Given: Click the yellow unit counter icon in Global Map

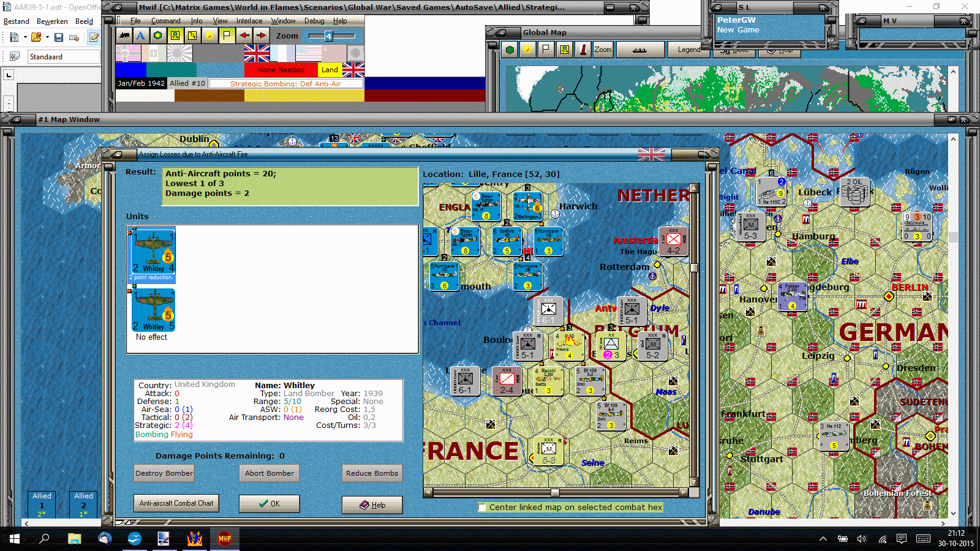Looking at the screenshot, I should 564,50.
